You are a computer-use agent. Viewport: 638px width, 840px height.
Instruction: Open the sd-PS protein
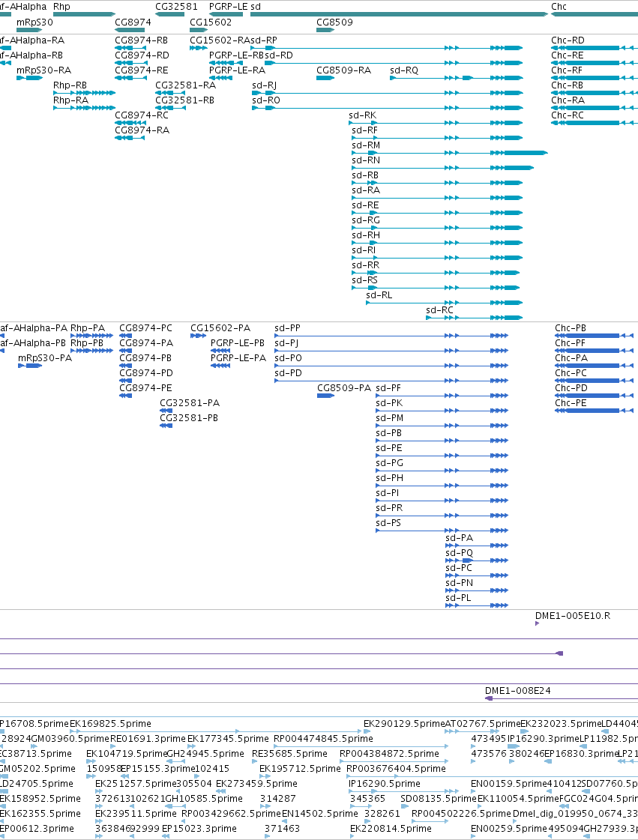click(x=388, y=523)
